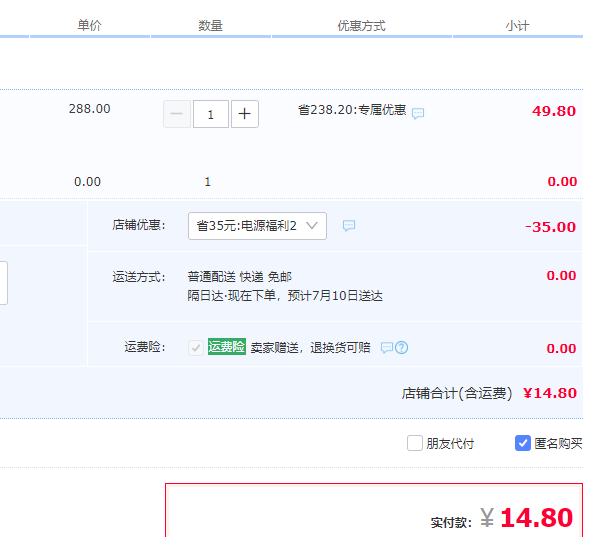Open the question mark help for 运费险
This screenshot has width=594, height=537.
click(402, 347)
